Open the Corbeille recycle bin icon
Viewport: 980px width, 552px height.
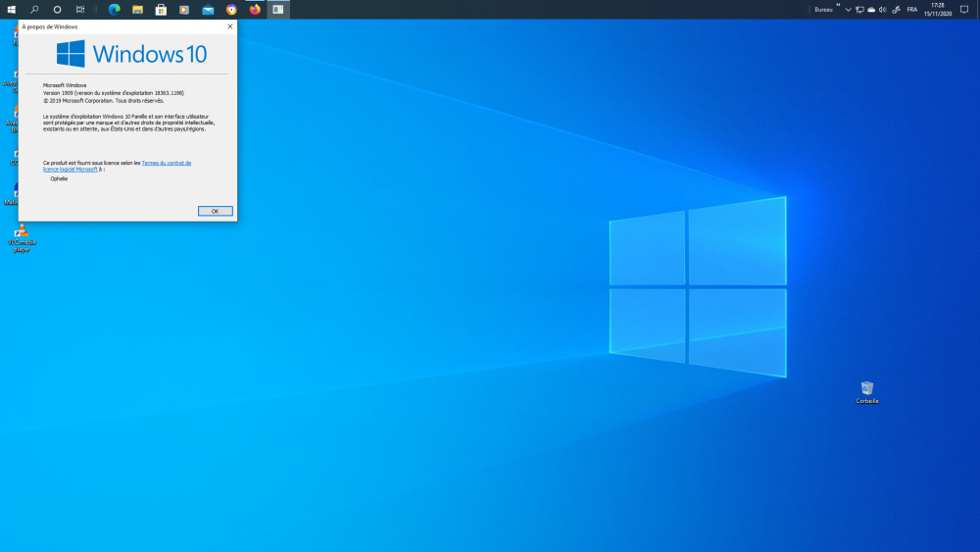[866, 390]
